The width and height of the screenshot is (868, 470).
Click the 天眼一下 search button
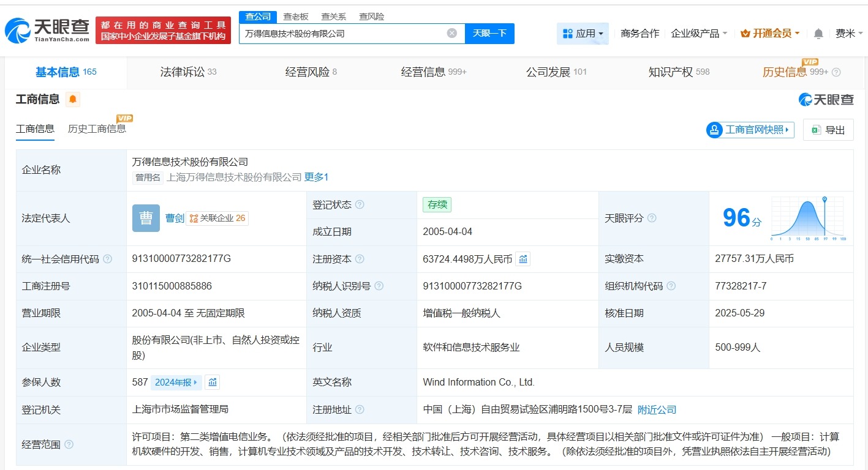(489, 33)
